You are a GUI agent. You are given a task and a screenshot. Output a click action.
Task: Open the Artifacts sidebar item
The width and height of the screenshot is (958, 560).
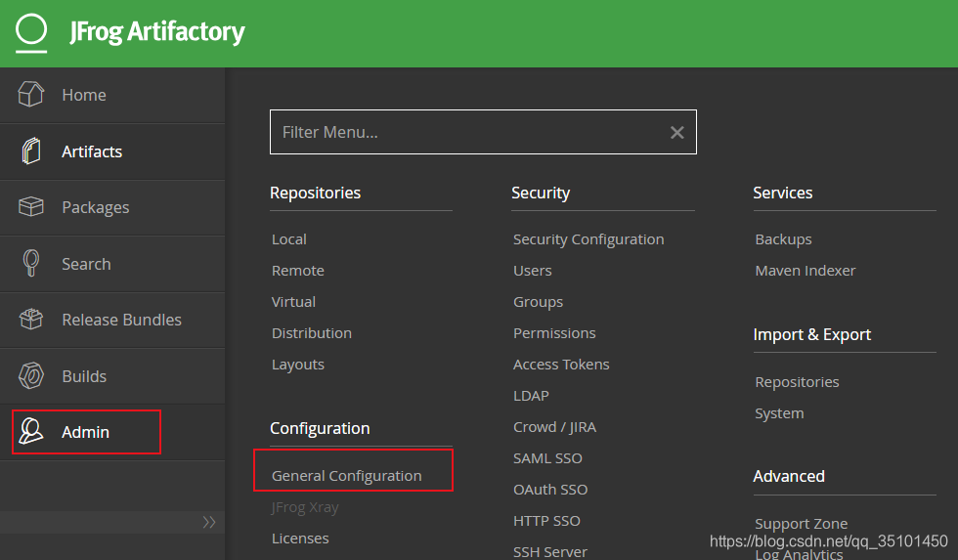[x=112, y=151]
